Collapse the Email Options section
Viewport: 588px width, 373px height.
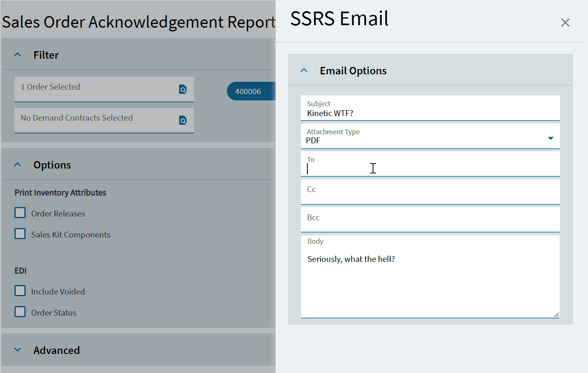(x=304, y=70)
